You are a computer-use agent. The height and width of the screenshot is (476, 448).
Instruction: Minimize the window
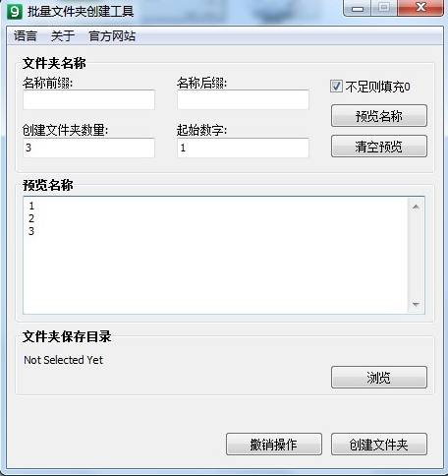click(358, 8)
